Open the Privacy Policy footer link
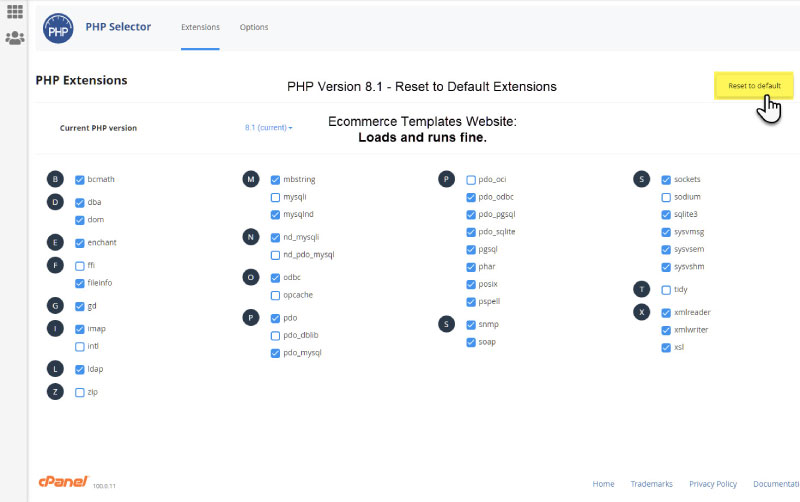Viewport: 800px width, 502px height. pyautogui.click(x=713, y=484)
